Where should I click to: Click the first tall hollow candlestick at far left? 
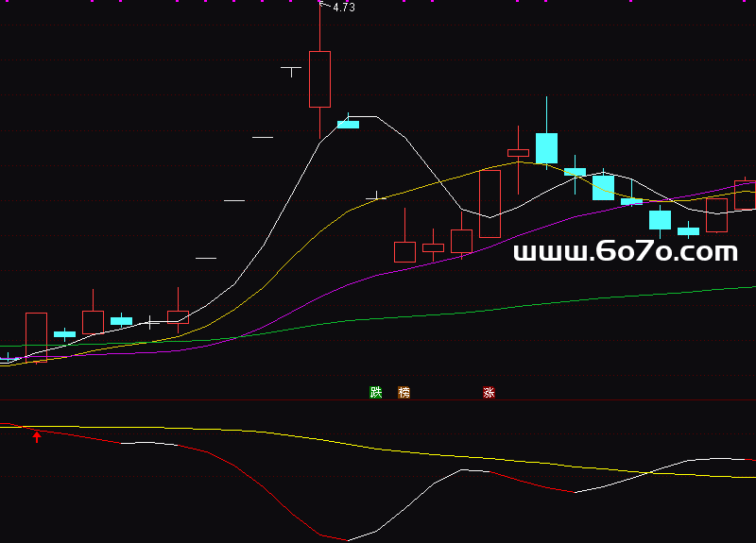coord(36,335)
